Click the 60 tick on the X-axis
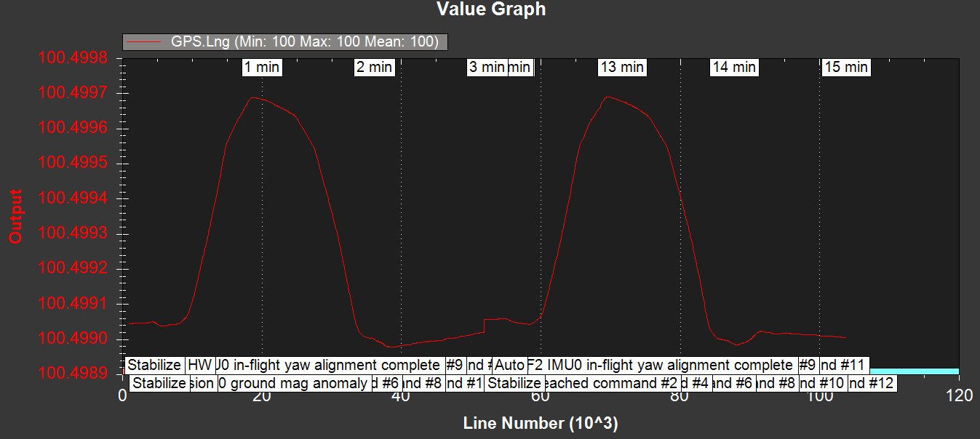The height and width of the screenshot is (439, 980). pos(541,395)
